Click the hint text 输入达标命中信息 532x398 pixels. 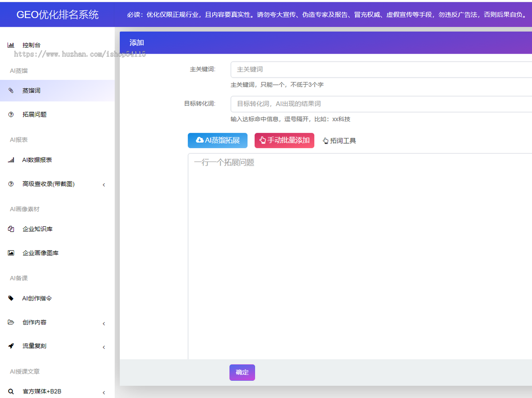coord(290,119)
